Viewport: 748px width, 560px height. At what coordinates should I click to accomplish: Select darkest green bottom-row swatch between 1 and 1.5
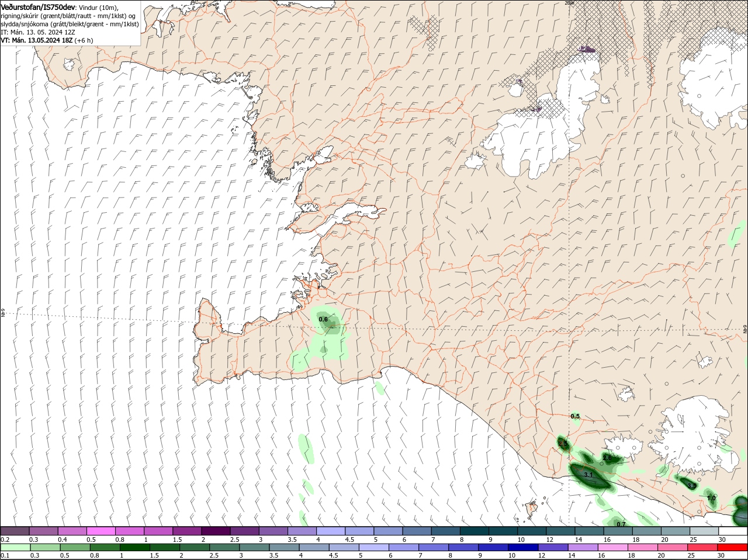pyautogui.click(x=135, y=548)
